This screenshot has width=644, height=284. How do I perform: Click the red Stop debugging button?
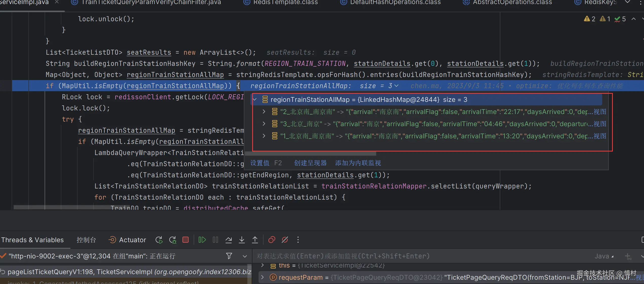click(186, 240)
